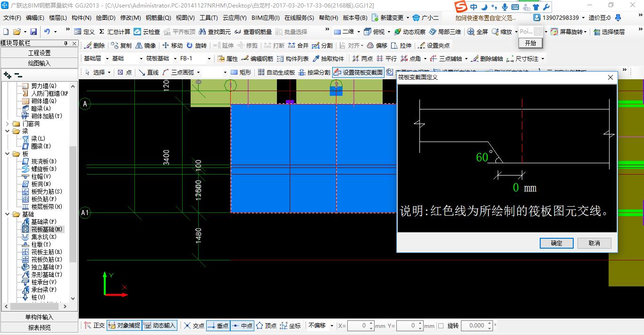Collapse the 板 tree folder
Screen dimensions: 644x335
point(8,154)
